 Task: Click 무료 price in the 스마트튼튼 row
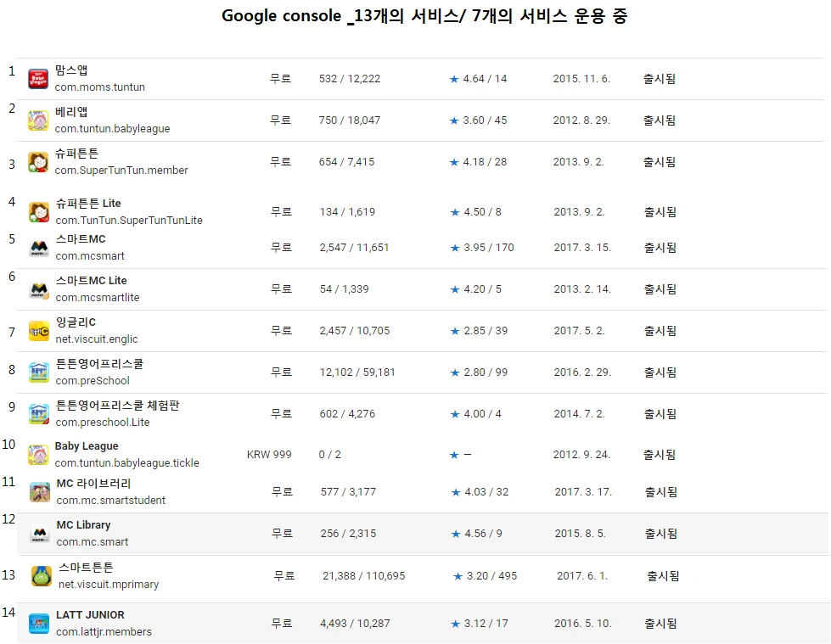pyautogui.click(x=284, y=575)
